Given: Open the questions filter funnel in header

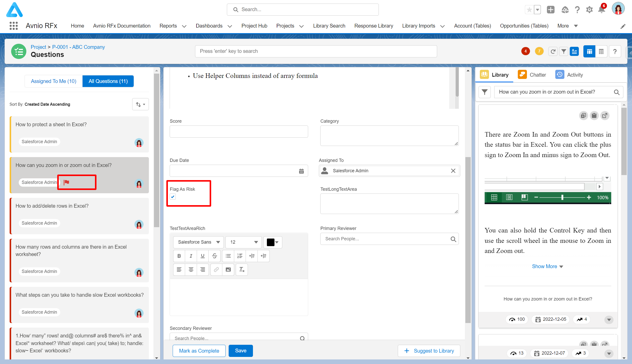Looking at the screenshot, I should [x=564, y=52].
